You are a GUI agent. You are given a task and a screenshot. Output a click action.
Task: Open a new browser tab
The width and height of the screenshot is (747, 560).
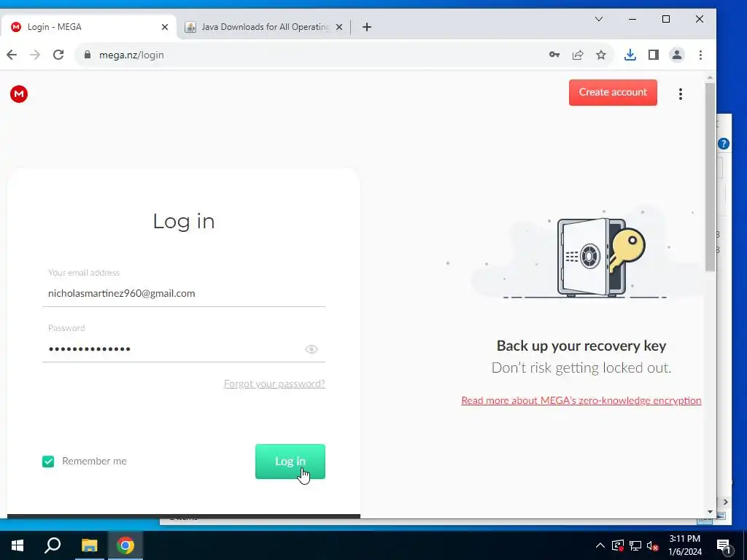(x=366, y=27)
